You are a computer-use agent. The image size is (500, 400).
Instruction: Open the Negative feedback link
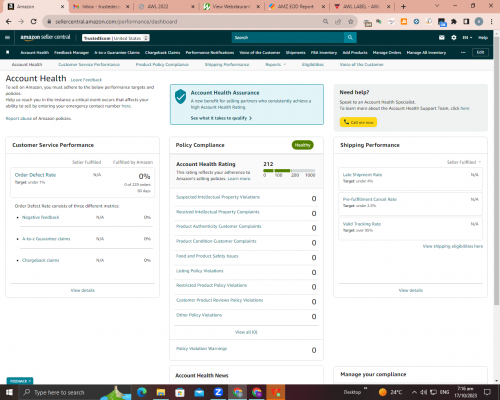(40, 217)
